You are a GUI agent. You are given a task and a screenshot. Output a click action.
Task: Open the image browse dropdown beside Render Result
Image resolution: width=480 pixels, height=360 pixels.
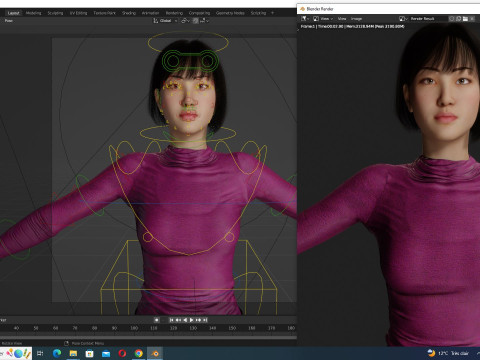[403, 19]
